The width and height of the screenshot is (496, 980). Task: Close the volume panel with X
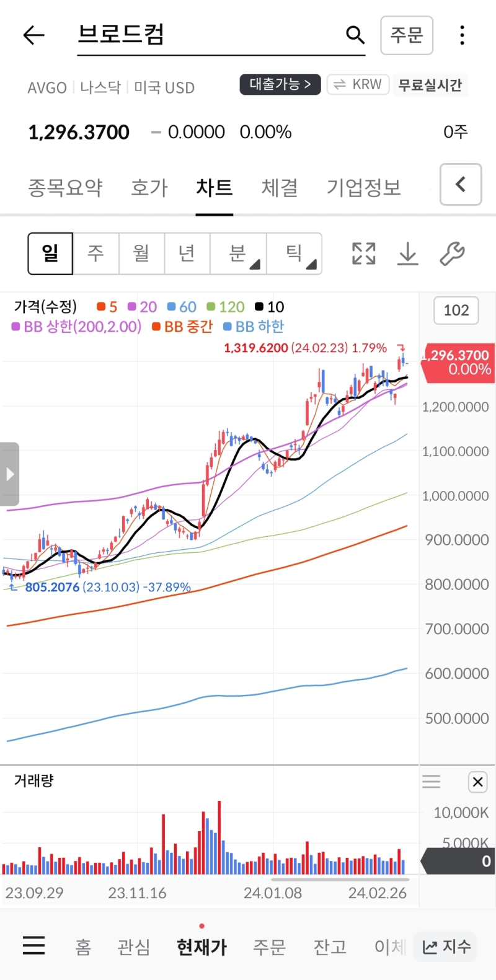click(477, 782)
